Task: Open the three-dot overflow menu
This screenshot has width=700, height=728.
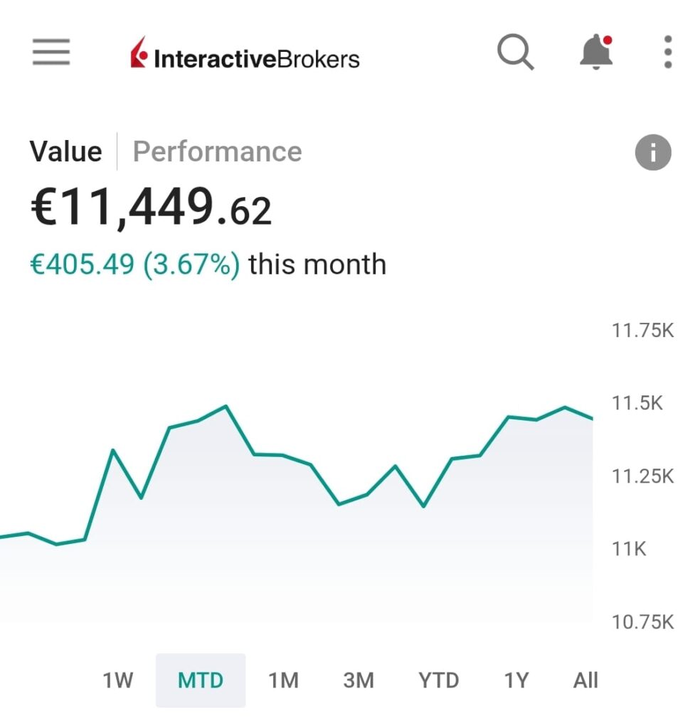Action: (667, 53)
